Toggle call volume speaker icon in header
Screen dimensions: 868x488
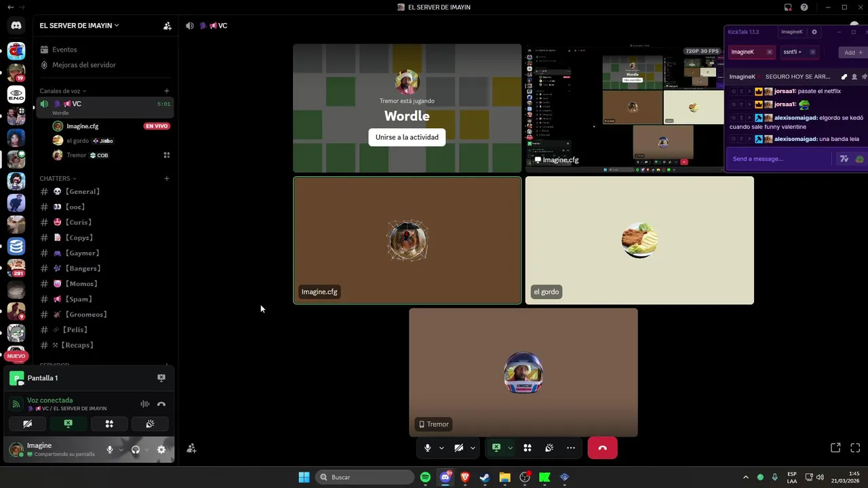(190, 26)
